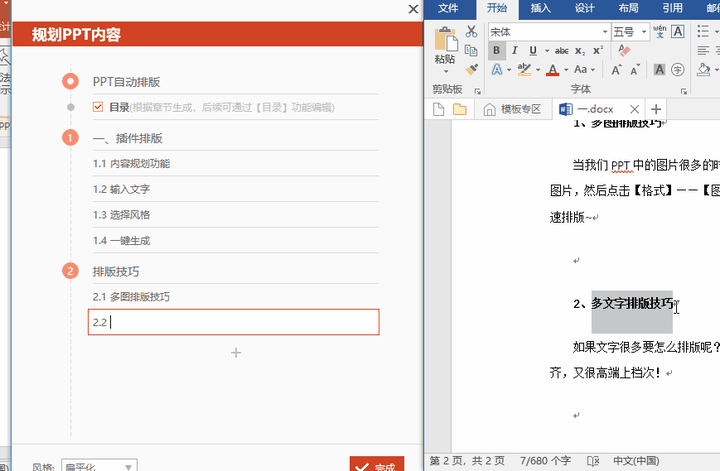The width and height of the screenshot is (720, 471).
Task: Click language 中文(中国) in status bar
Action: tap(636, 460)
